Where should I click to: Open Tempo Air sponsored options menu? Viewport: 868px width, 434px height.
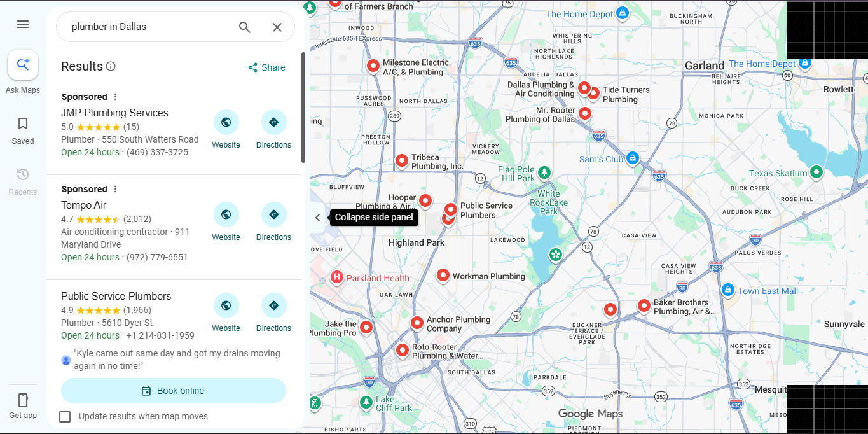click(115, 189)
